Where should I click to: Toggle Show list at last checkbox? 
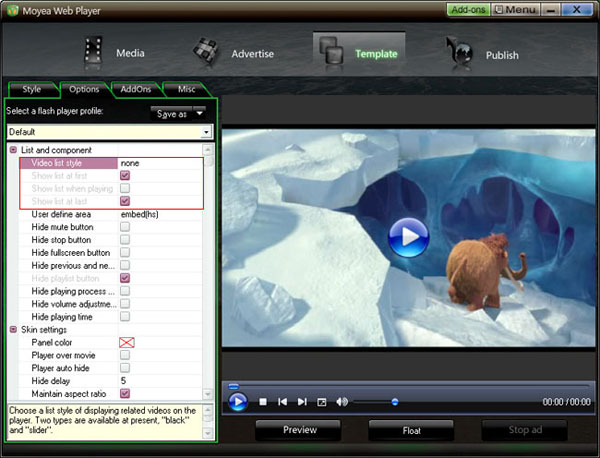(125, 201)
